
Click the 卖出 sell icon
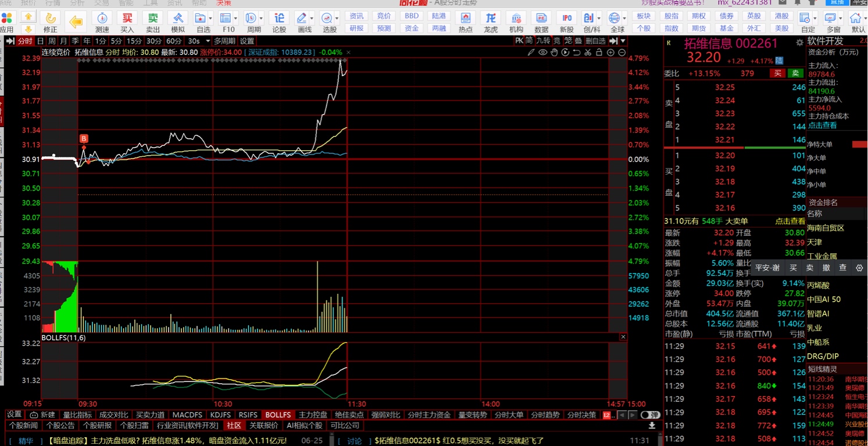tap(153, 21)
